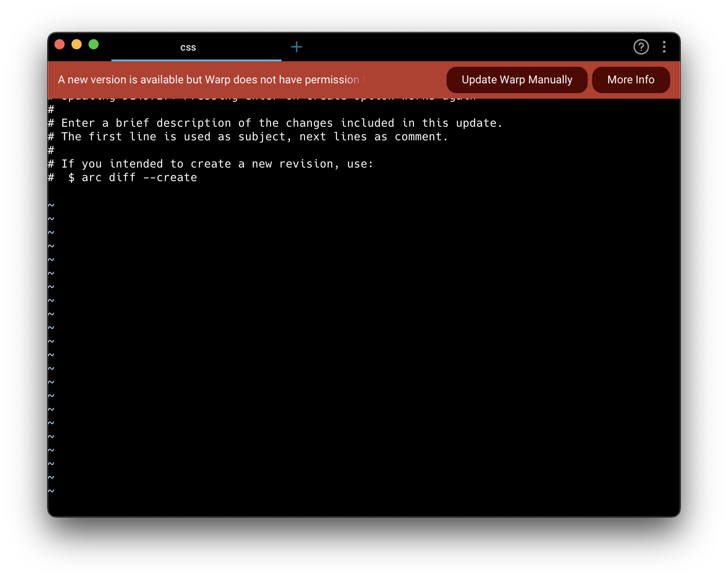
Task: Click the yellow minimize traffic light
Action: [77, 44]
